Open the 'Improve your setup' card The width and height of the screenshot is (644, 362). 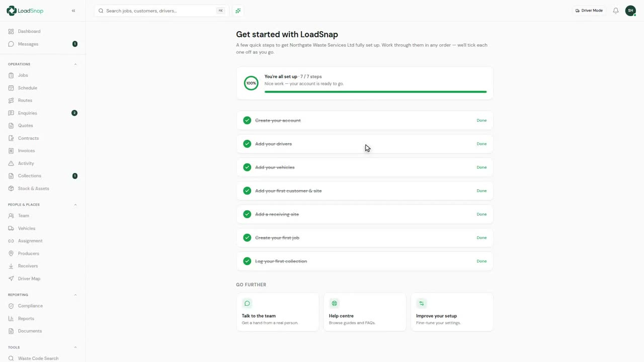(x=452, y=312)
